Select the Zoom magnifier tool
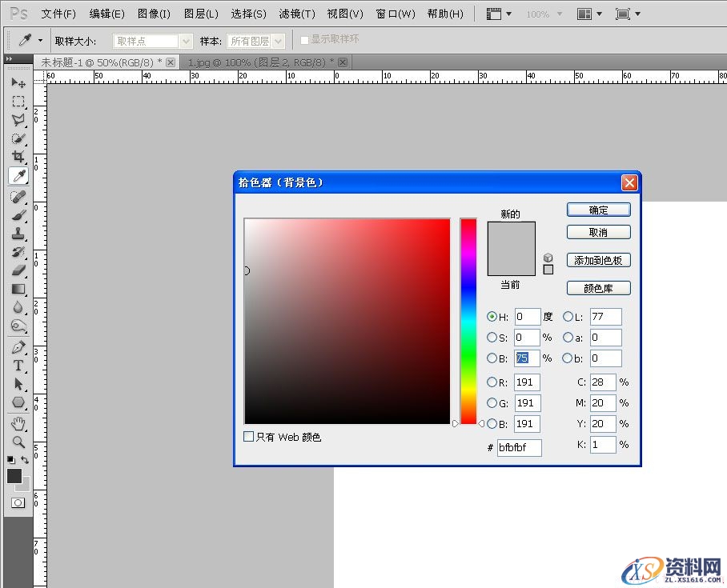Screen dimensions: 727x588 click(18, 442)
